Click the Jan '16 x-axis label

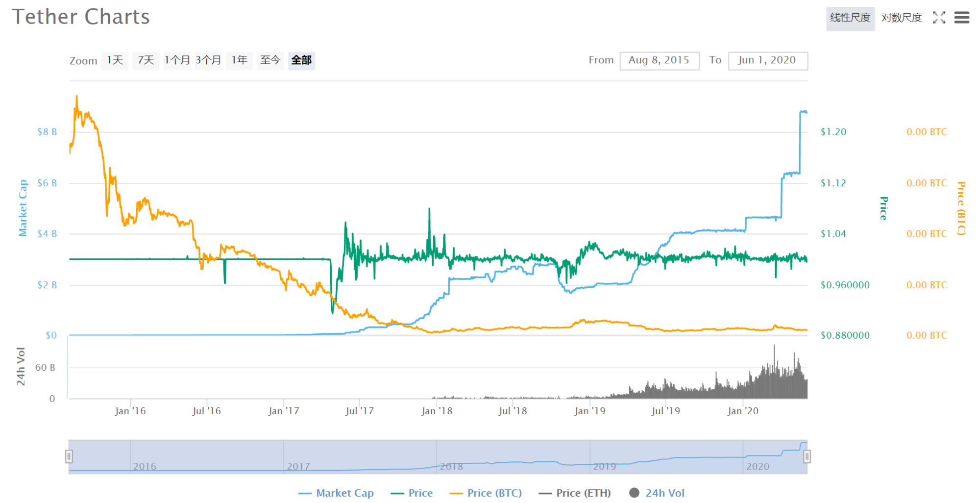pyautogui.click(x=130, y=411)
